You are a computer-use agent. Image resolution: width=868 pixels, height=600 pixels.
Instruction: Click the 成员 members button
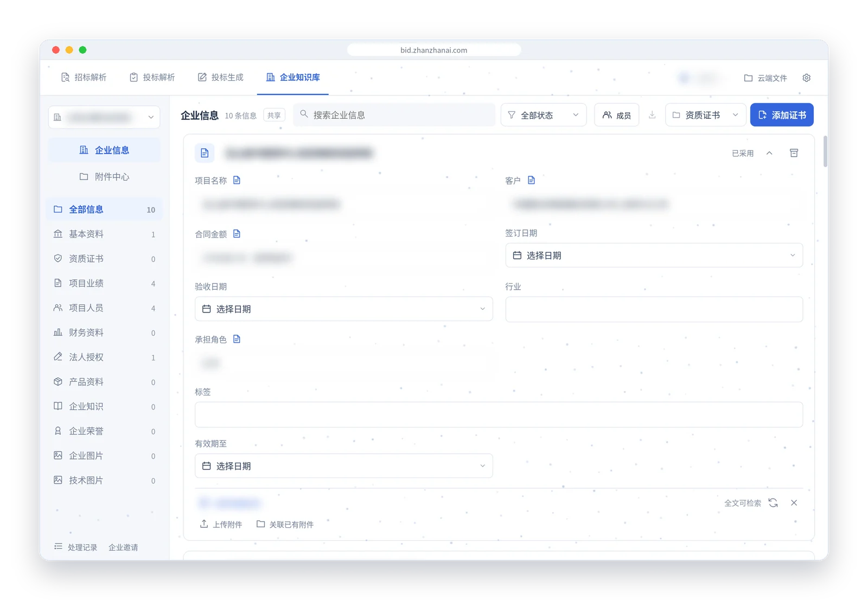(617, 115)
